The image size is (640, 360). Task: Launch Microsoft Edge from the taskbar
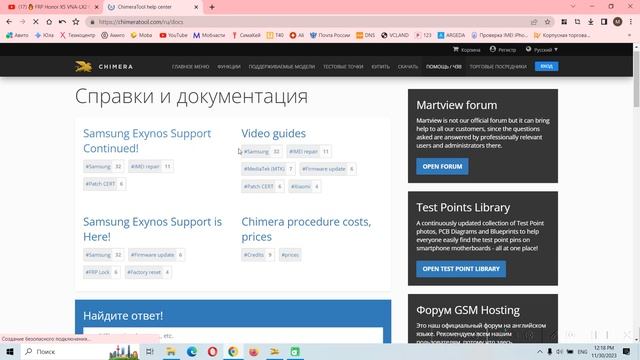tap(191, 351)
